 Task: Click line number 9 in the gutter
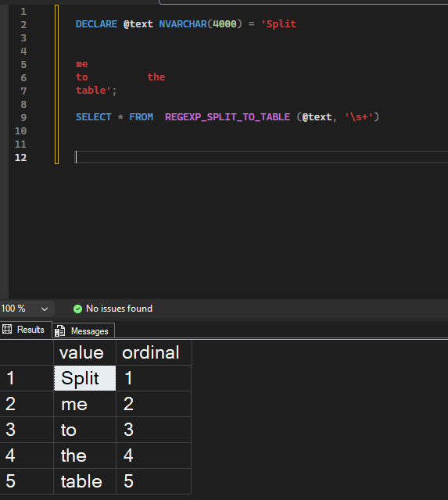point(23,118)
